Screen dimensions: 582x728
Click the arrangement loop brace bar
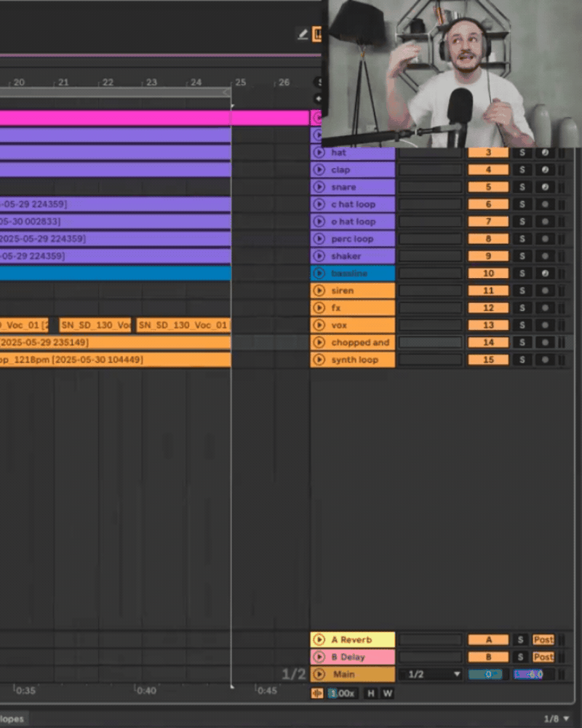pos(115,92)
